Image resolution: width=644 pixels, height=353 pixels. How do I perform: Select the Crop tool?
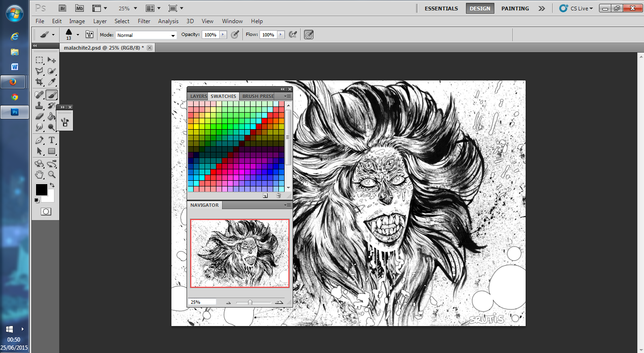(40, 82)
